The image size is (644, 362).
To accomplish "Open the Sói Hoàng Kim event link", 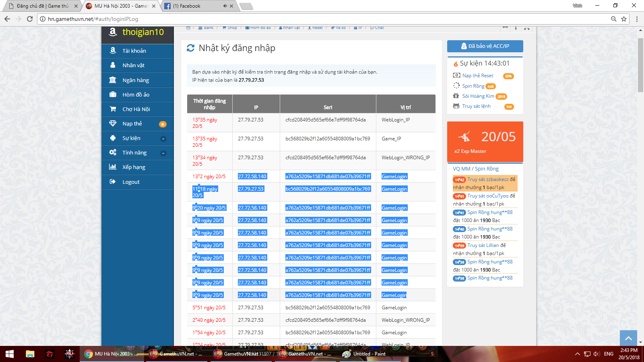I will (x=478, y=96).
